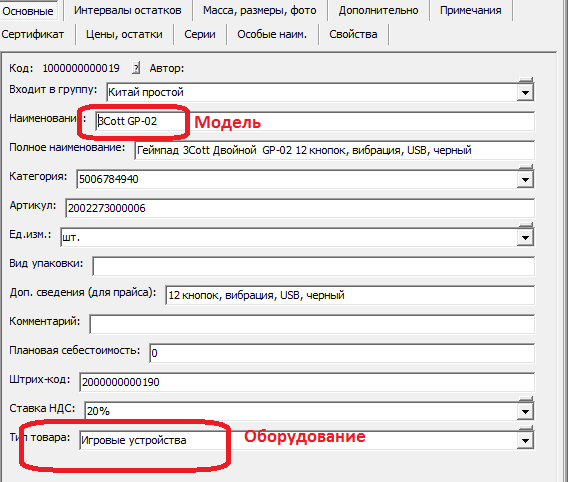This screenshot has height=482, width=574.
Task: Open the Сертификат tab
Action: pos(33,34)
